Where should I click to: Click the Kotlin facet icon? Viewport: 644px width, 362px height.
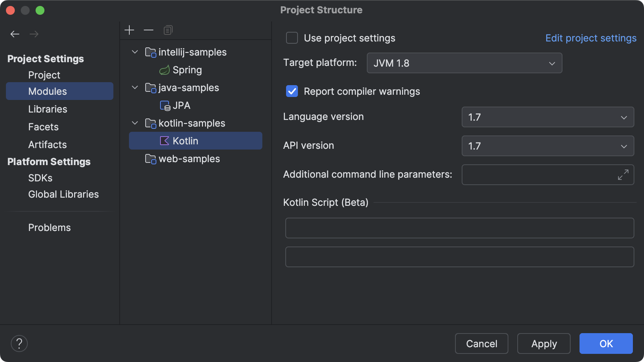click(x=164, y=141)
